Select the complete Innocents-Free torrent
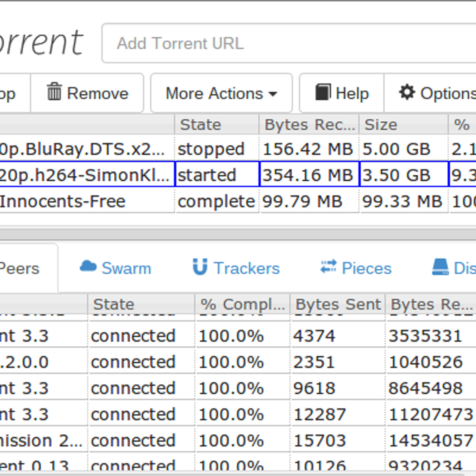Screen dimensions: 476x476 (x=63, y=201)
